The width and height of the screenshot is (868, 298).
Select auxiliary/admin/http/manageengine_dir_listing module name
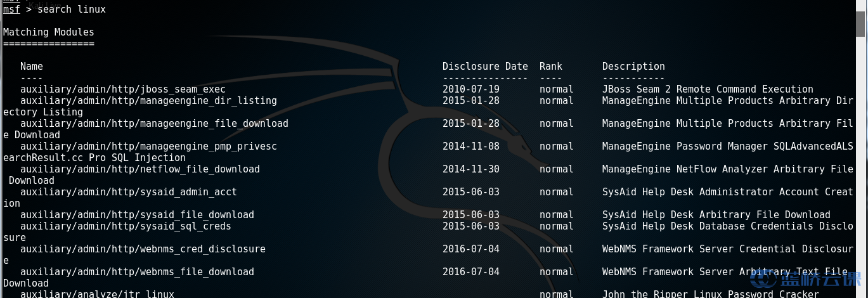point(148,101)
